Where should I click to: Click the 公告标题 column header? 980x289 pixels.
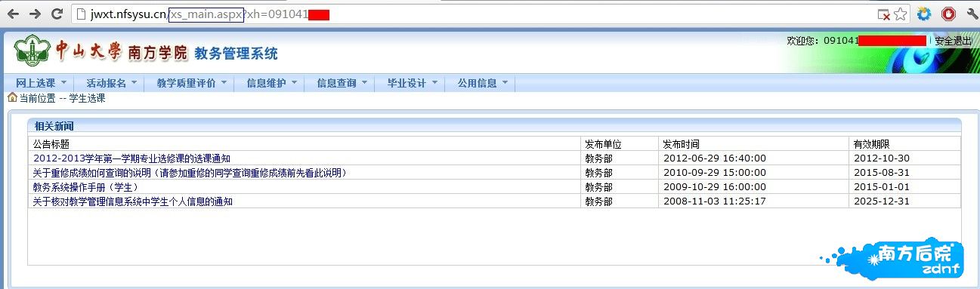(51, 143)
